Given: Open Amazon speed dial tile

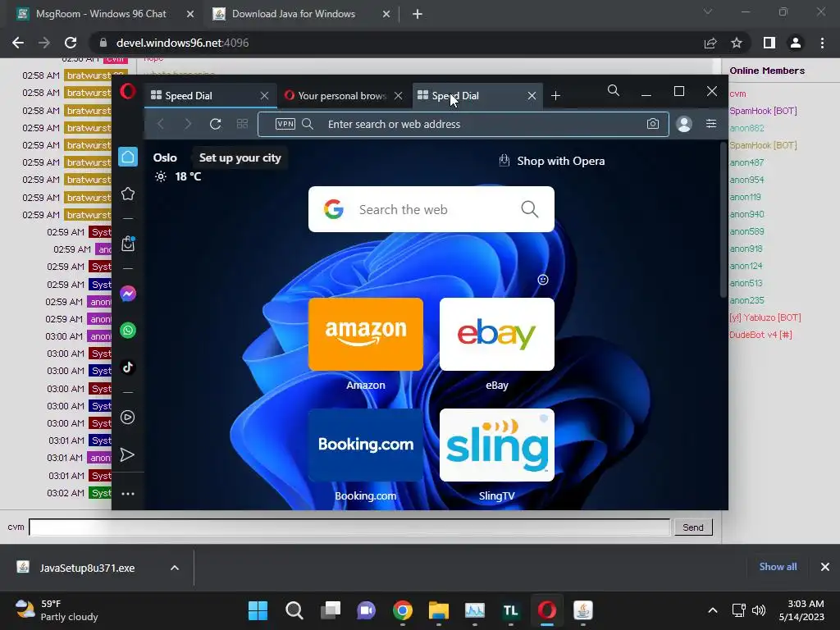Looking at the screenshot, I should click(x=366, y=335).
